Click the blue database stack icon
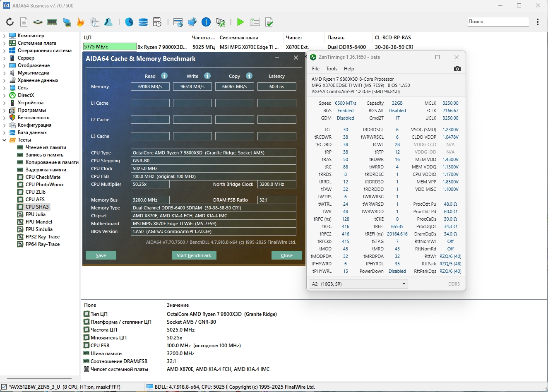 tap(143, 22)
